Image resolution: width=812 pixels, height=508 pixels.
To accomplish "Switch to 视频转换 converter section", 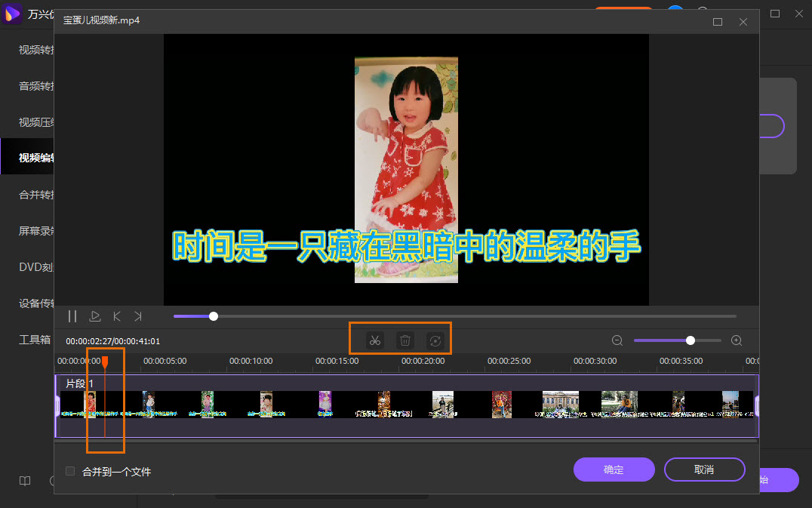I will click(x=33, y=48).
